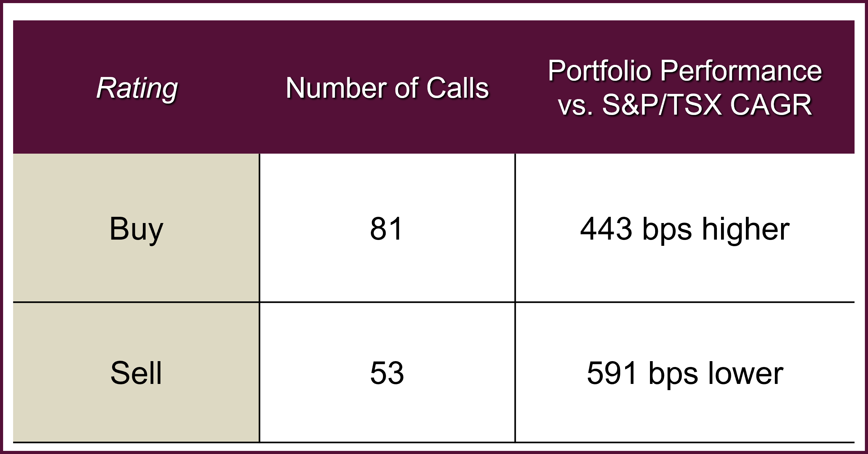Click the 53 calls value

(387, 373)
